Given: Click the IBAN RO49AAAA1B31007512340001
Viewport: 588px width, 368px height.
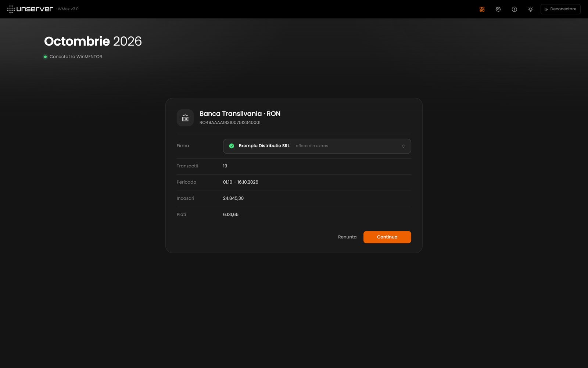Looking at the screenshot, I should 230,123.
